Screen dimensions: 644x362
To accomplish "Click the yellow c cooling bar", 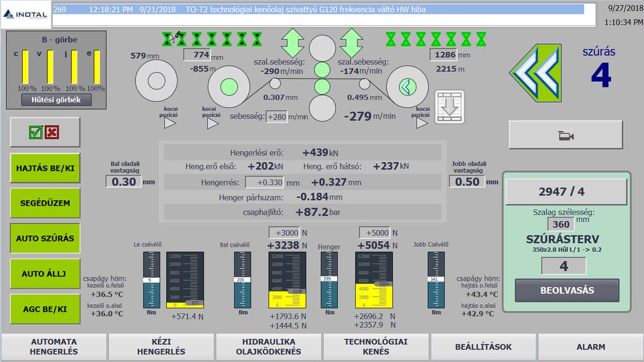I will [25, 67].
